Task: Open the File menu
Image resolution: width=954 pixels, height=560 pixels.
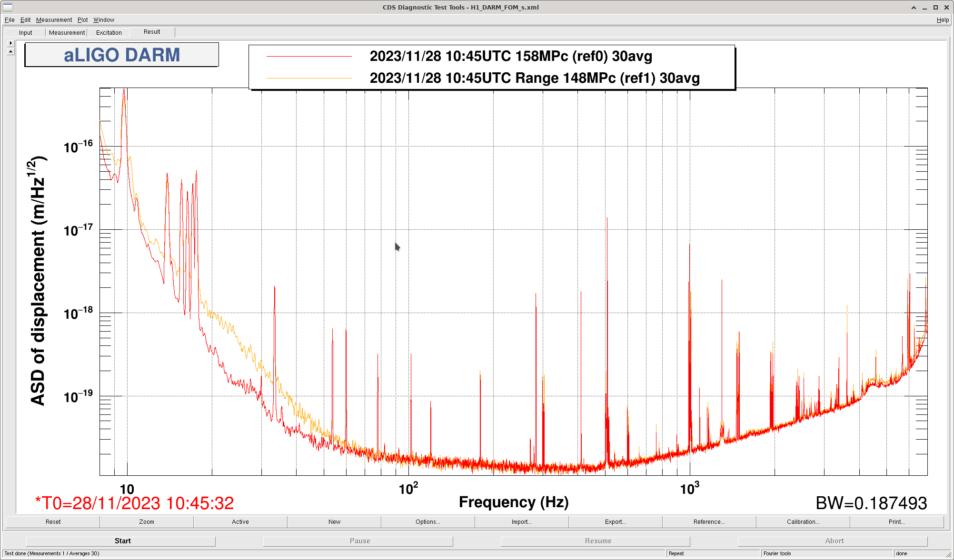Action: pos(10,20)
